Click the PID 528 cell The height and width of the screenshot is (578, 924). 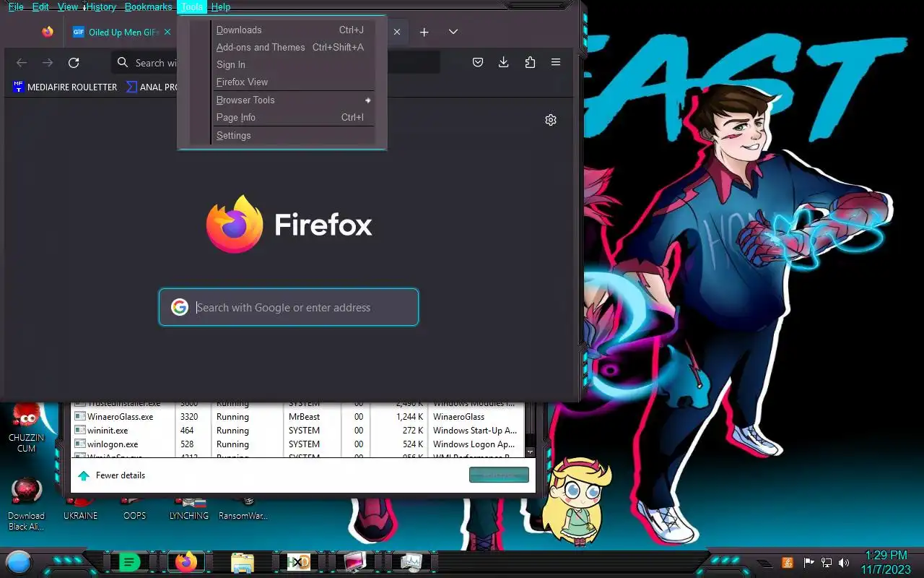193,444
